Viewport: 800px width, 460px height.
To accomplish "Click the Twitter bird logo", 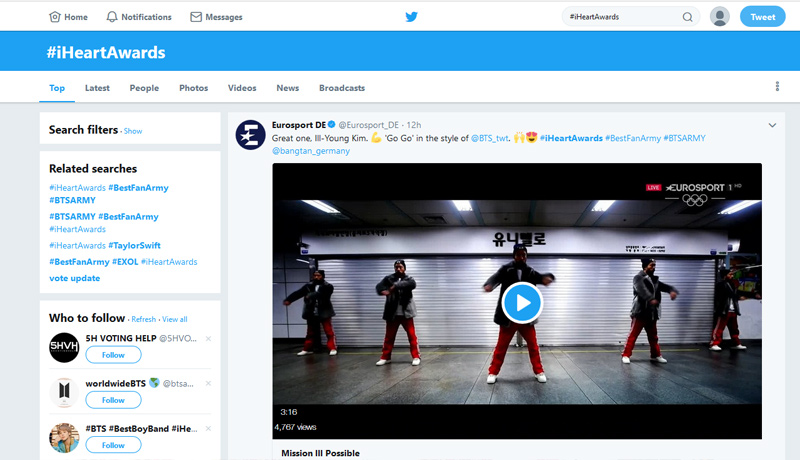I will (411, 17).
